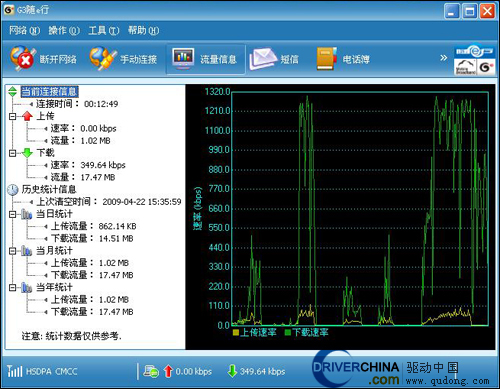Collapse the 当月统计 tree node
The image size is (500, 389).
pos(13,251)
